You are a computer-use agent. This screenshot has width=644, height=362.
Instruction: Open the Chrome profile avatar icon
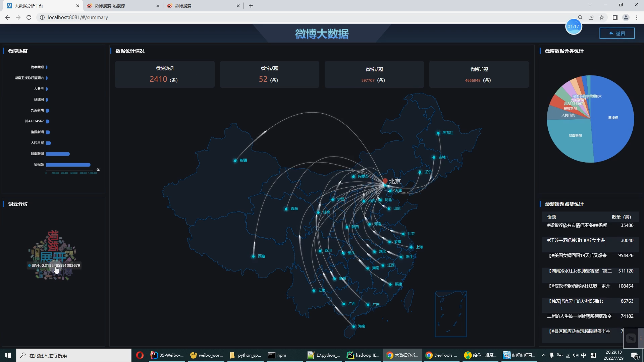tap(626, 17)
